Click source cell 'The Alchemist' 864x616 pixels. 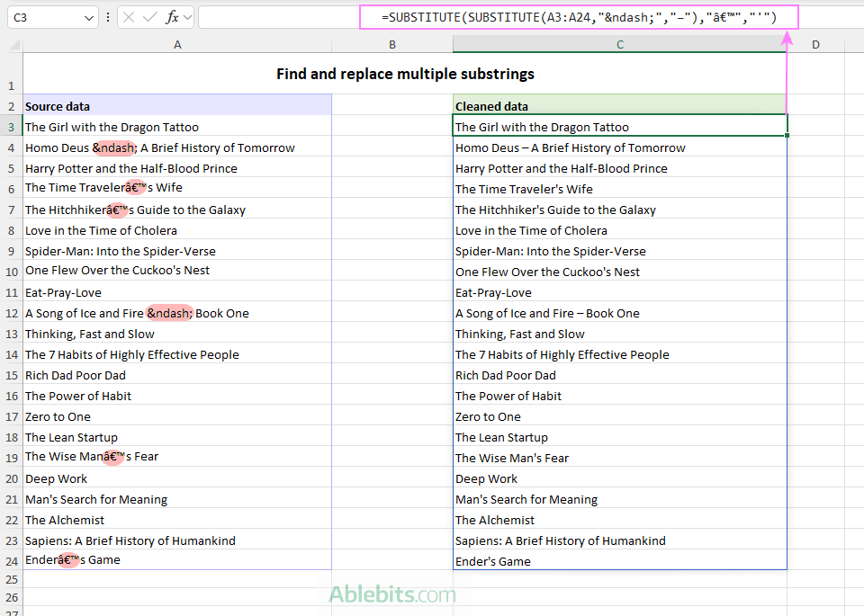(x=177, y=519)
